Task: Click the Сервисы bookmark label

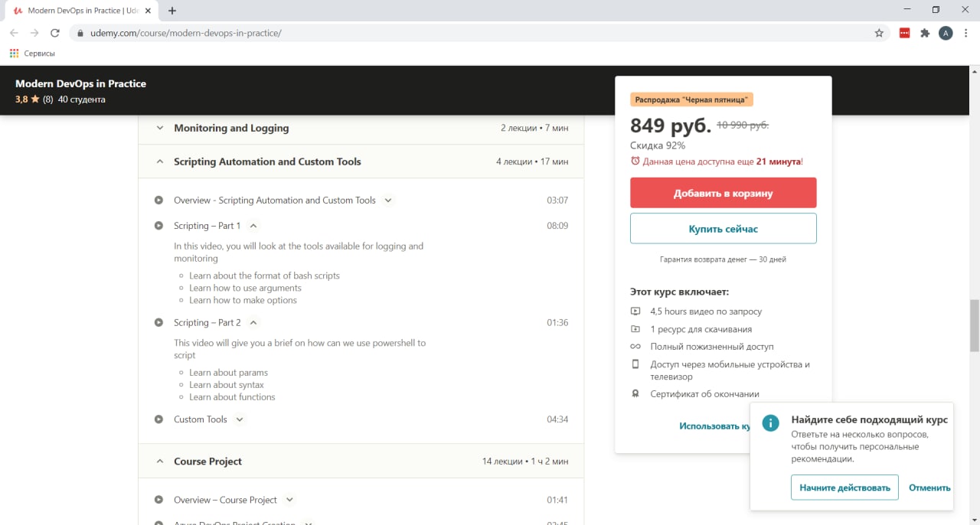Action: coord(40,54)
